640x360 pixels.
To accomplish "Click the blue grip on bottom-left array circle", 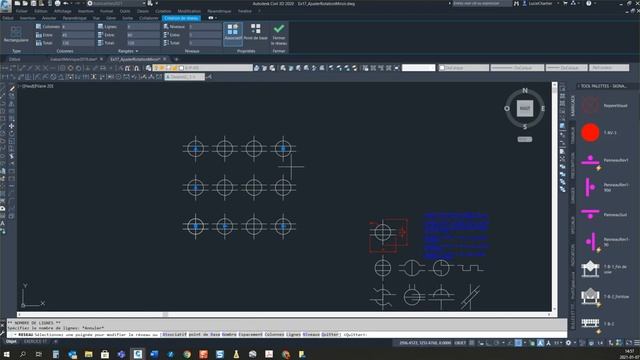I will pyautogui.click(x=196, y=226).
